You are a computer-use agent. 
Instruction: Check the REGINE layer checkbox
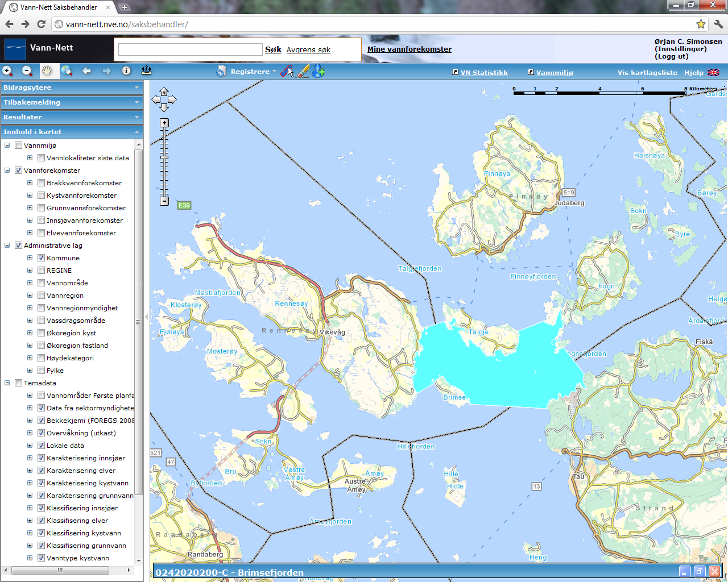tap(41, 271)
